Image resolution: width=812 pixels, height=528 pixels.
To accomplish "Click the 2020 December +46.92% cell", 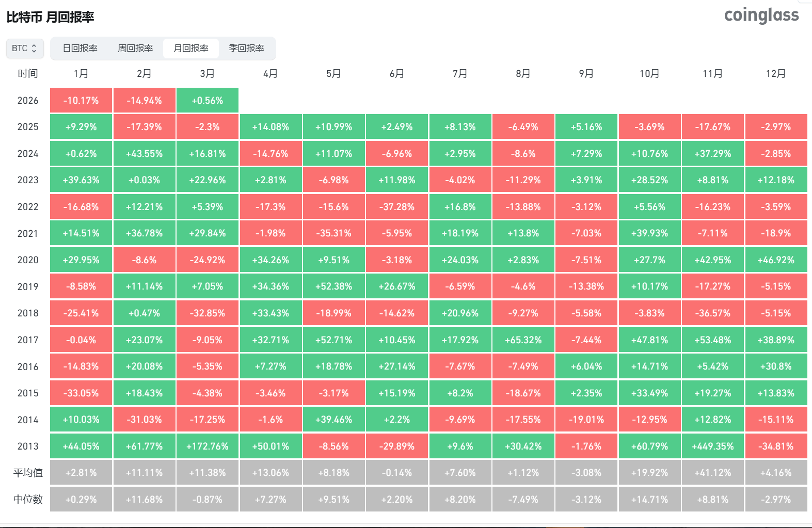I will 775,260.
